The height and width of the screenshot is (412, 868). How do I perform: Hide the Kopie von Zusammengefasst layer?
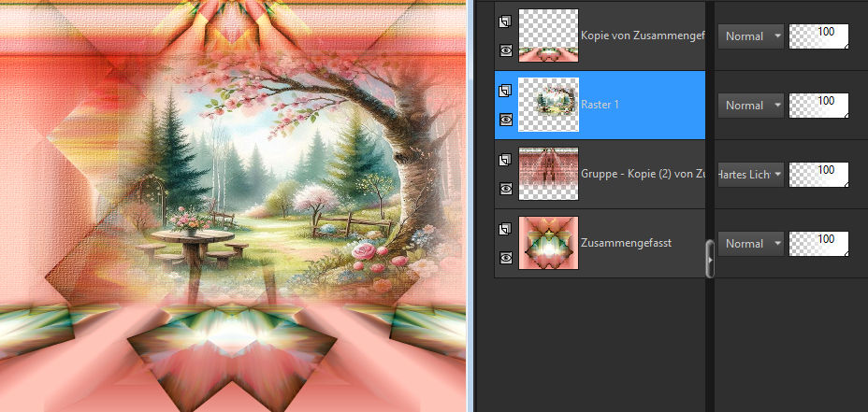coord(506,50)
